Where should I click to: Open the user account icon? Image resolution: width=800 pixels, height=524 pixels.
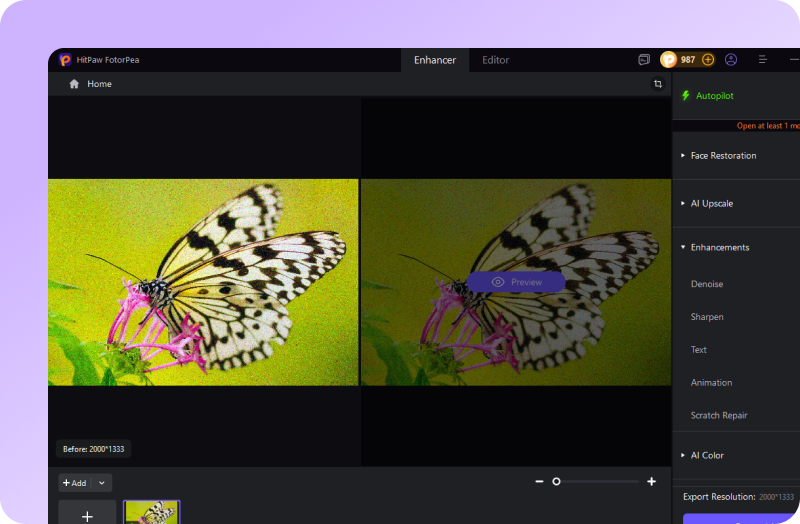click(731, 60)
